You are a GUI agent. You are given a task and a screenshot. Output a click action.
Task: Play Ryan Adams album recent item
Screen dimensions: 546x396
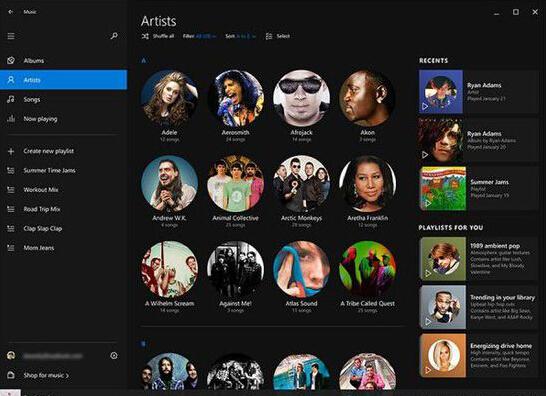tap(425, 154)
